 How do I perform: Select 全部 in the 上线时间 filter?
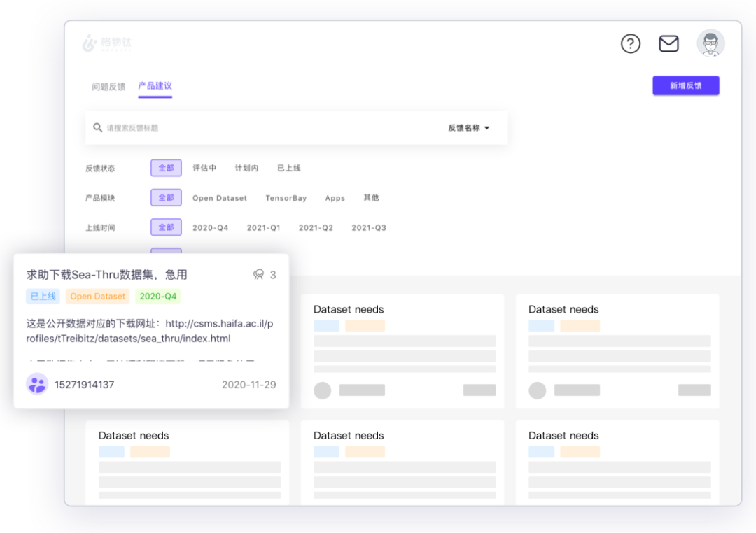[x=166, y=227]
